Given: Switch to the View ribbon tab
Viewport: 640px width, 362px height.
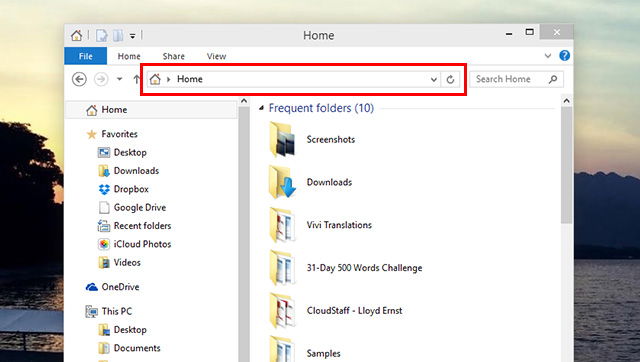Looking at the screenshot, I should (216, 56).
